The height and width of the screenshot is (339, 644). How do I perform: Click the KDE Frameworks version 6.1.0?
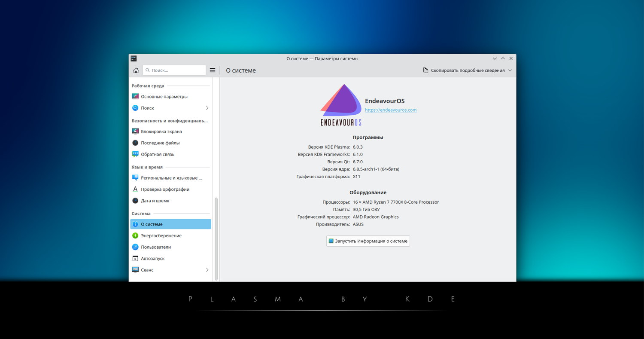(x=358, y=154)
